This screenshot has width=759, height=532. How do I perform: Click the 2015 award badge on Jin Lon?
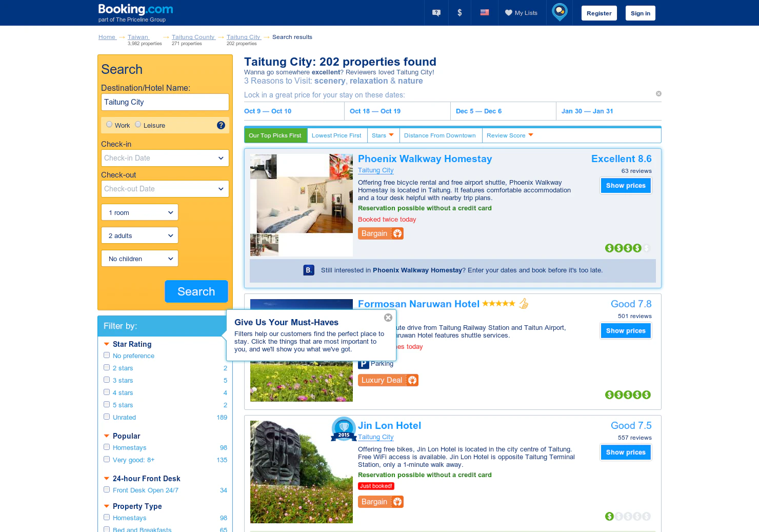tap(344, 429)
